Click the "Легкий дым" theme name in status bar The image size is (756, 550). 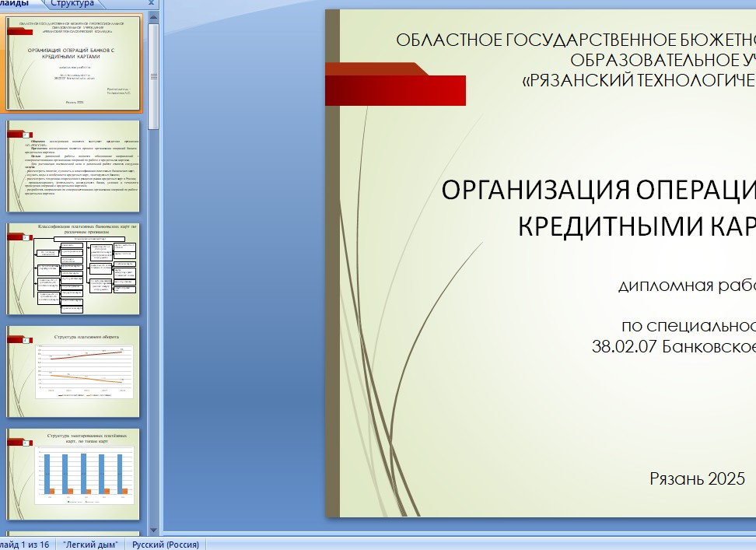pyautogui.click(x=90, y=545)
